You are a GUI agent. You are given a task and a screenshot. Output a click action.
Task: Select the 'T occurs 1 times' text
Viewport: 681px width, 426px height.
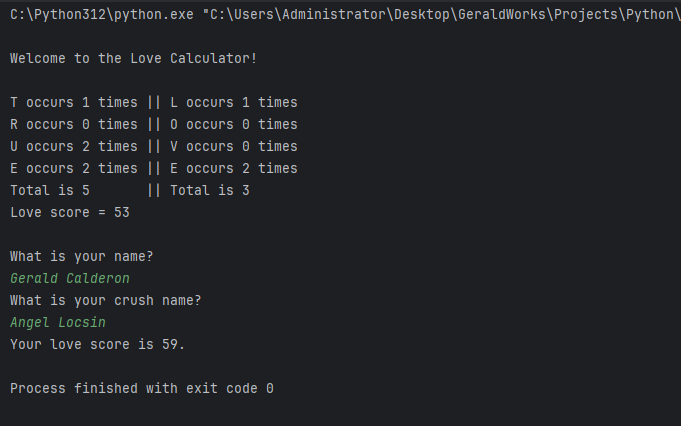(x=74, y=102)
